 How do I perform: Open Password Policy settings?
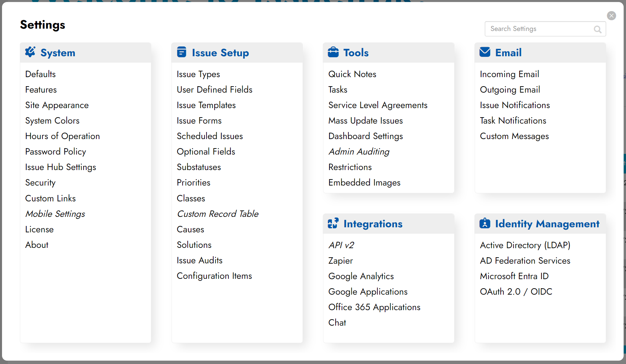click(x=56, y=152)
